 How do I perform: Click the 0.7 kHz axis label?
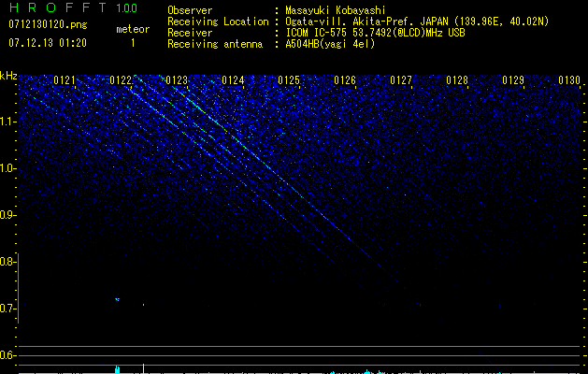(x=7, y=309)
